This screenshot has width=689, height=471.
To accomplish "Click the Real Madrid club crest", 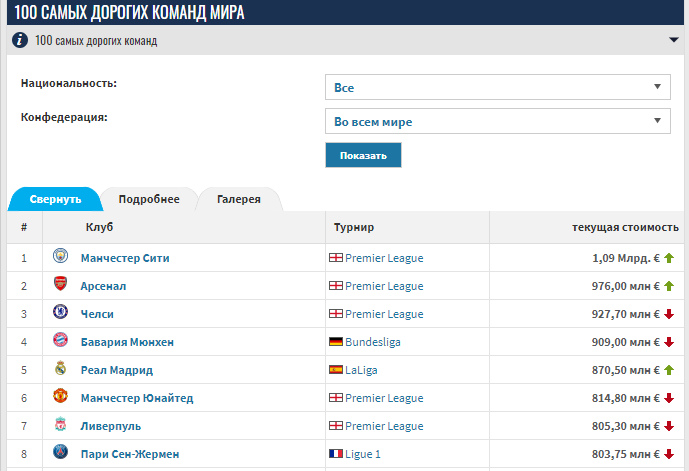I will (x=60, y=368).
